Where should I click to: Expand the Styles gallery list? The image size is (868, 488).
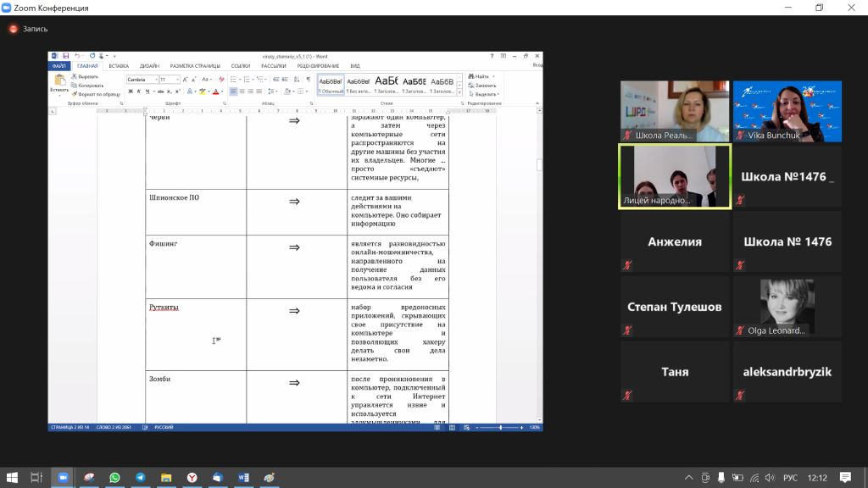pyautogui.click(x=460, y=92)
